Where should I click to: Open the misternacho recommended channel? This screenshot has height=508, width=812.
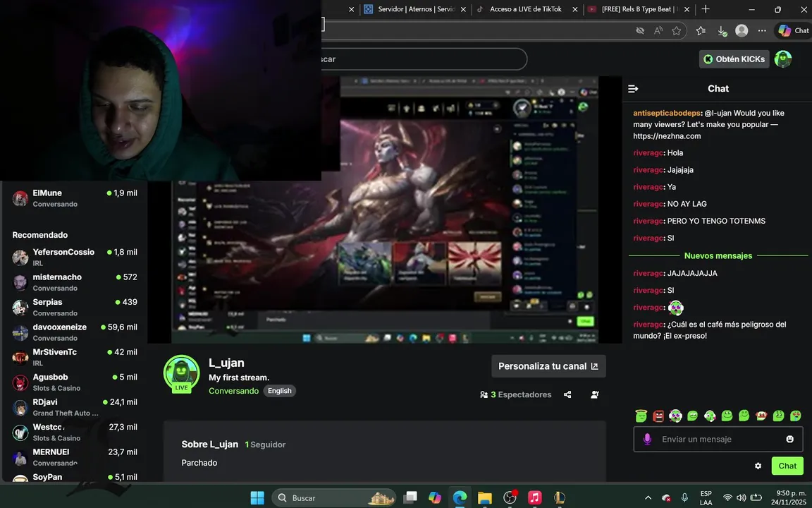(75, 282)
